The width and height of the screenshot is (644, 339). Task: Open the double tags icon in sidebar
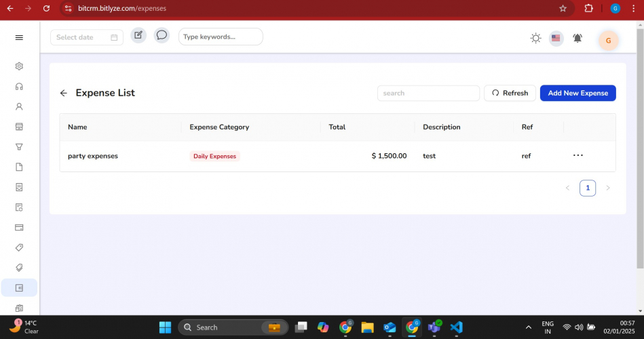[19, 268]
